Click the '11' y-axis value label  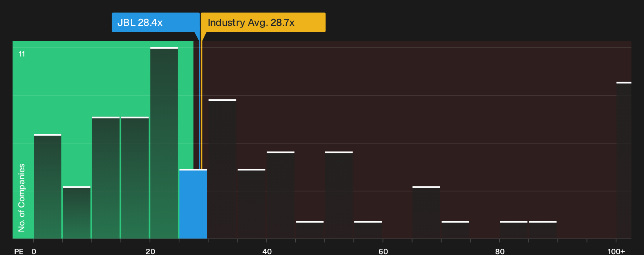(22, 54)
